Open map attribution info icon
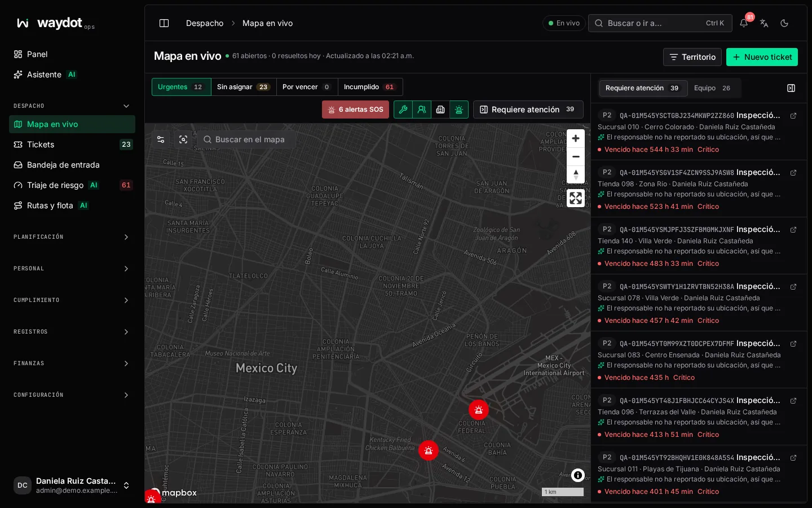This screenshot has height=508, width=812. pos(577,475)
